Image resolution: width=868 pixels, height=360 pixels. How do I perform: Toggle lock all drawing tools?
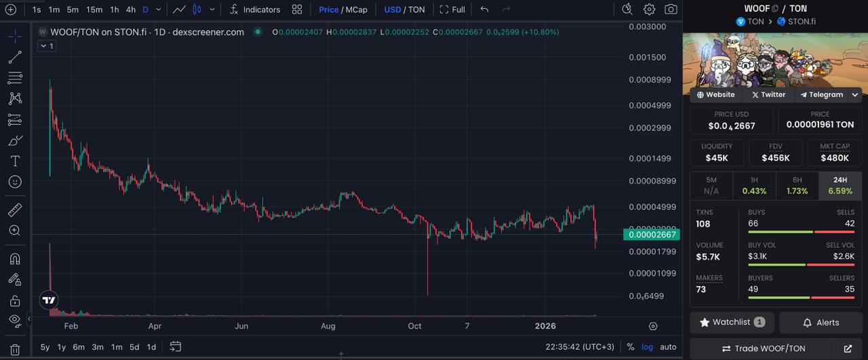click(15, 300)
